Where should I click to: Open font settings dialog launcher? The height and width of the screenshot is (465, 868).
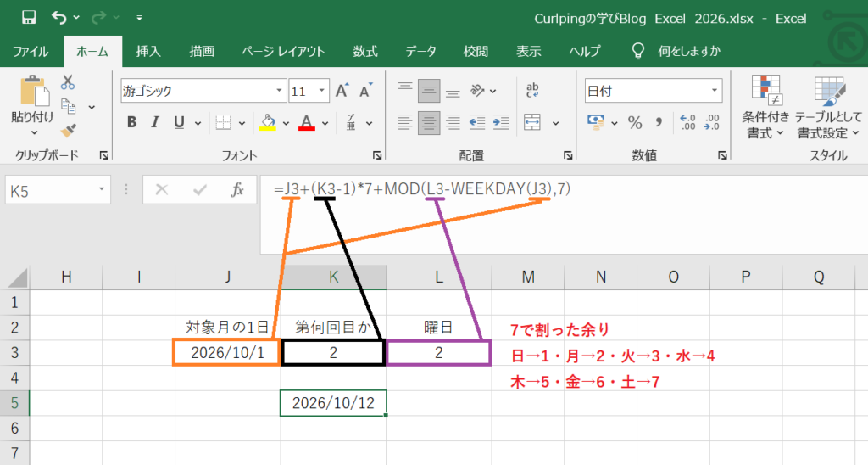coord(377,156)
